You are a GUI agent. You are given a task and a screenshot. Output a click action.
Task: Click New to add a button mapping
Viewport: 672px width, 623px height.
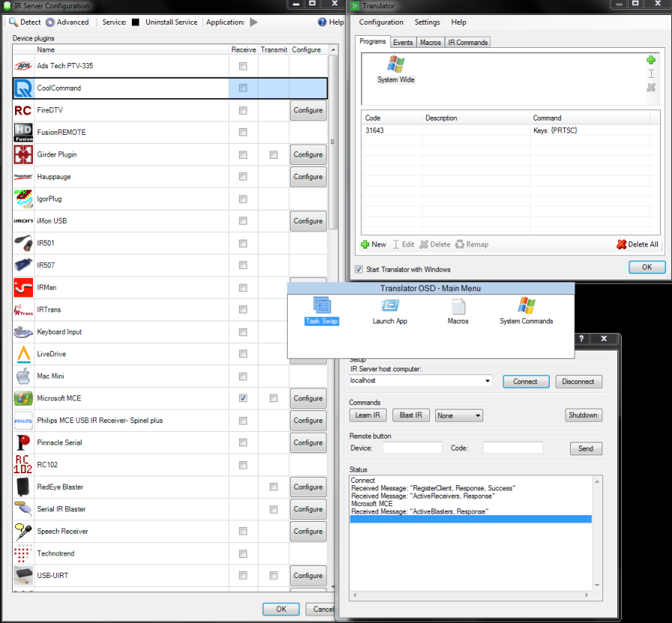click(373, 244)
